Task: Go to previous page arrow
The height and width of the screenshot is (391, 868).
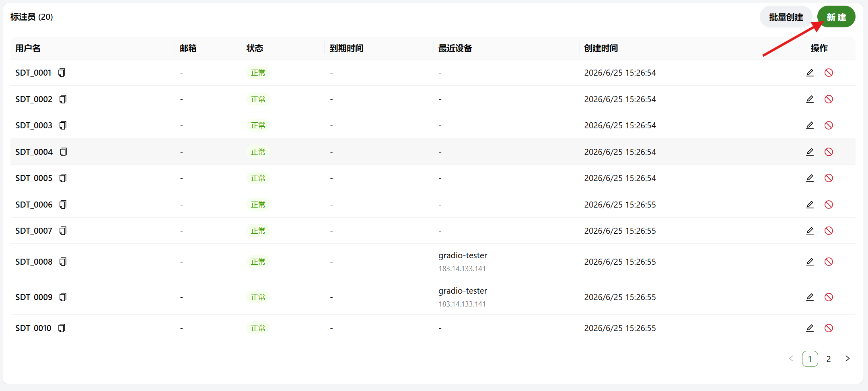Action: click(x=791, y=359)
